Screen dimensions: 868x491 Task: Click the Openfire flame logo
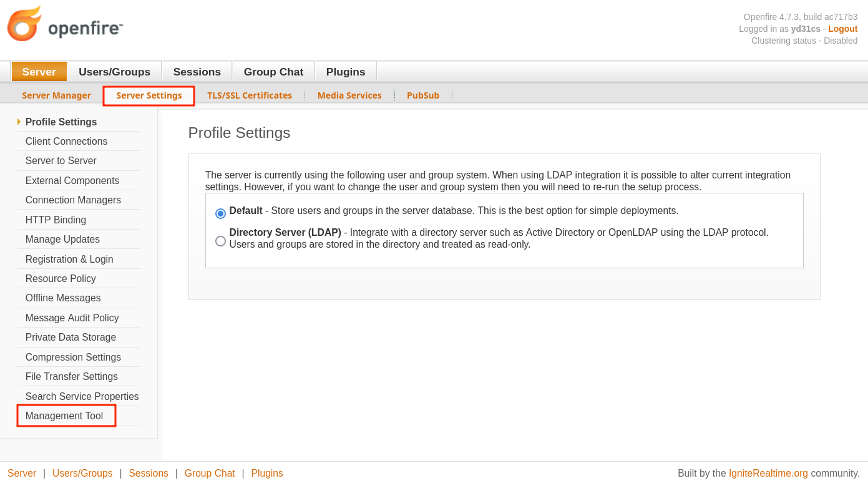click(25, 24)
